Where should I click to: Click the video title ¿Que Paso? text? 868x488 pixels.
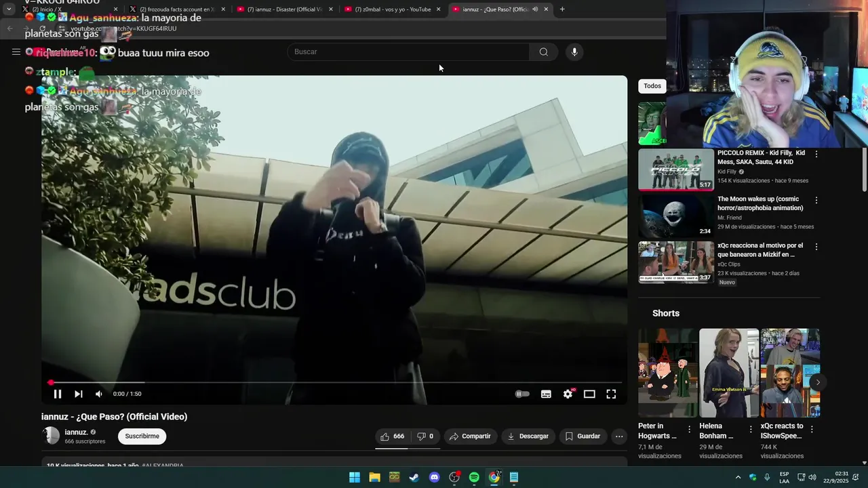tap(114, 417)
